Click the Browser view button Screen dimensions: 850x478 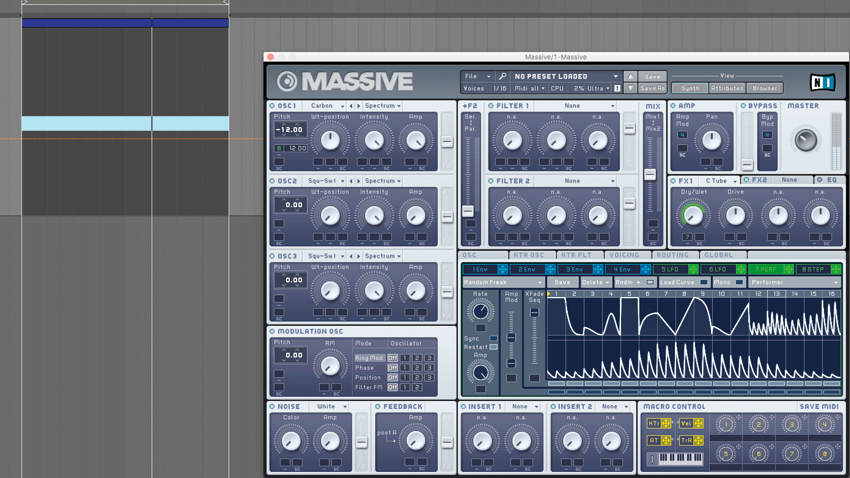(764, 88)
